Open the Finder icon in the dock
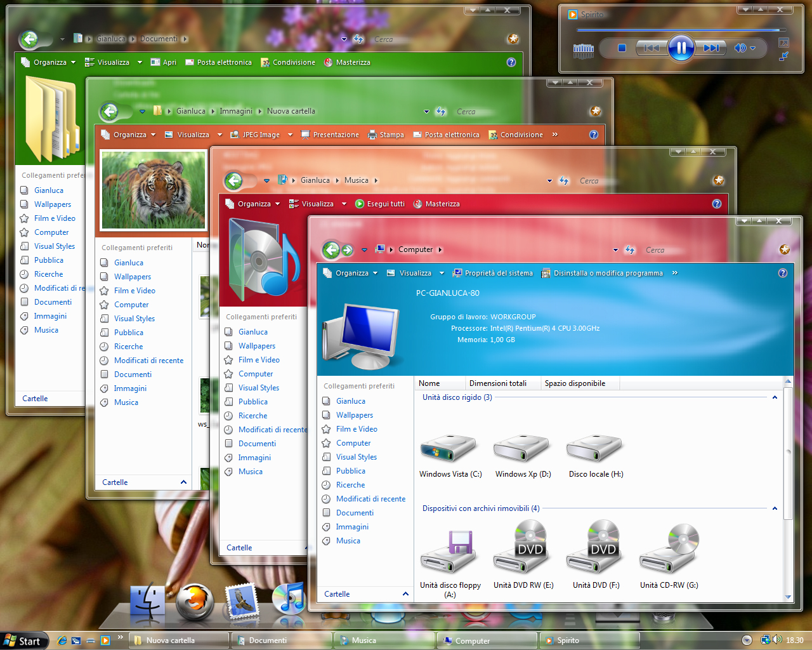Image resolution: width=812 pixels, height=650 pixels. tap(148, 601)
